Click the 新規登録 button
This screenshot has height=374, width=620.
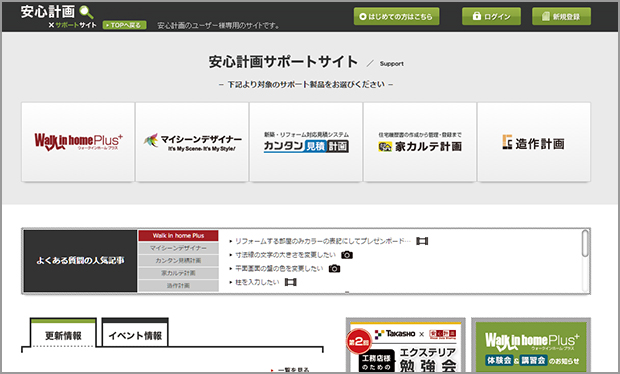click(x=561, y=17)
